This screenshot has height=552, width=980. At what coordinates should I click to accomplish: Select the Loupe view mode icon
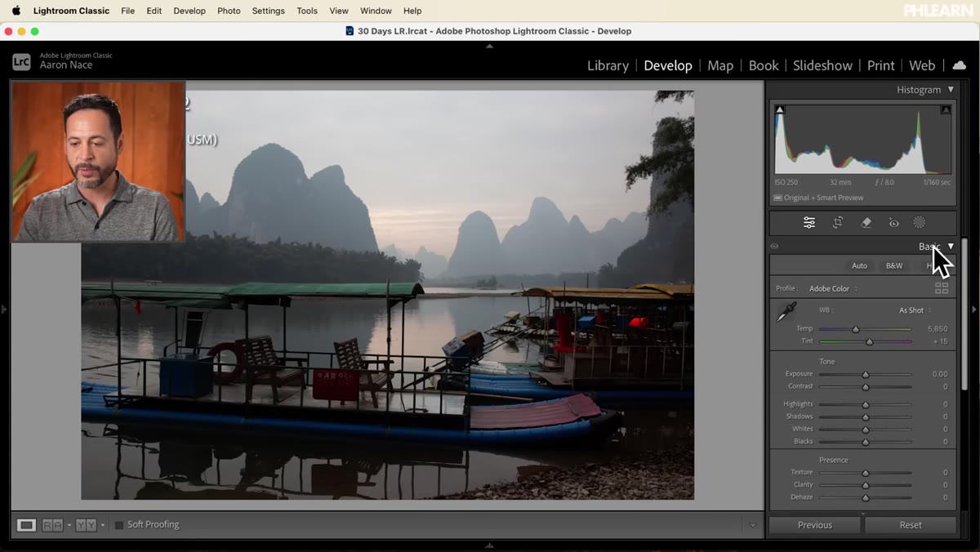[x=26, y=525]
